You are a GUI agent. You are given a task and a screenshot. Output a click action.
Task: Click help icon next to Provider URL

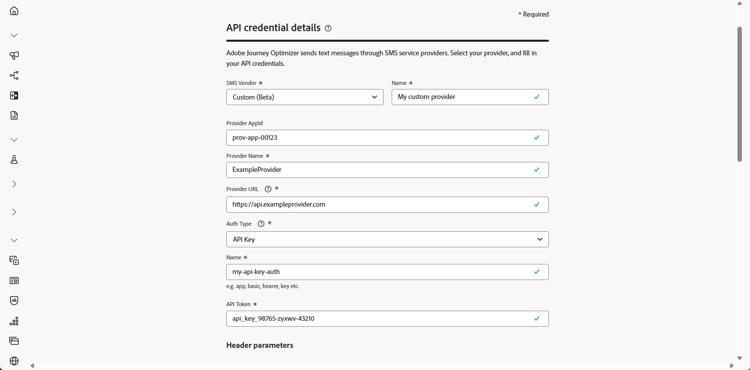click(268, 189)
